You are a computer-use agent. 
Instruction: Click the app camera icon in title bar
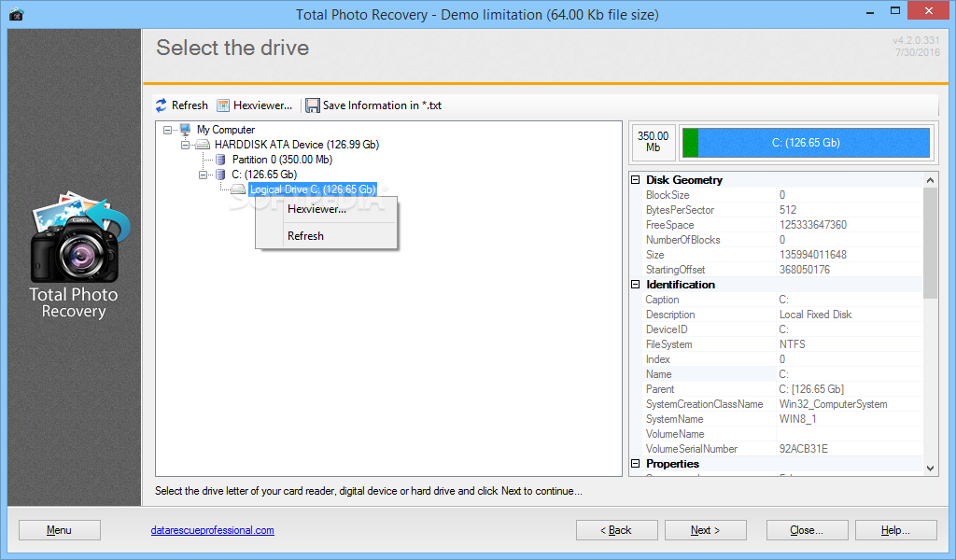[17, 14]
